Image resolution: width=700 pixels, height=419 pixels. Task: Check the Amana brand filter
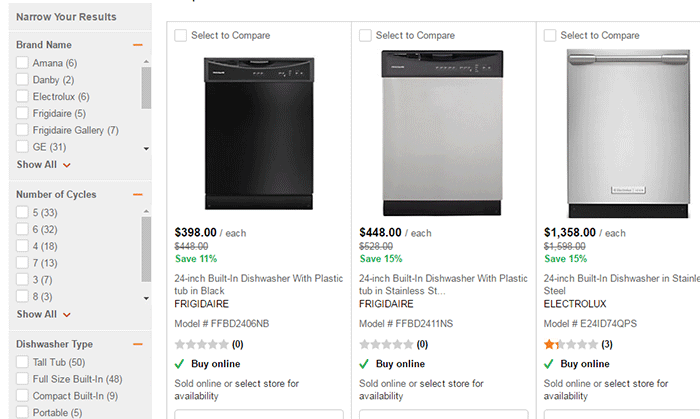(23, 64)
